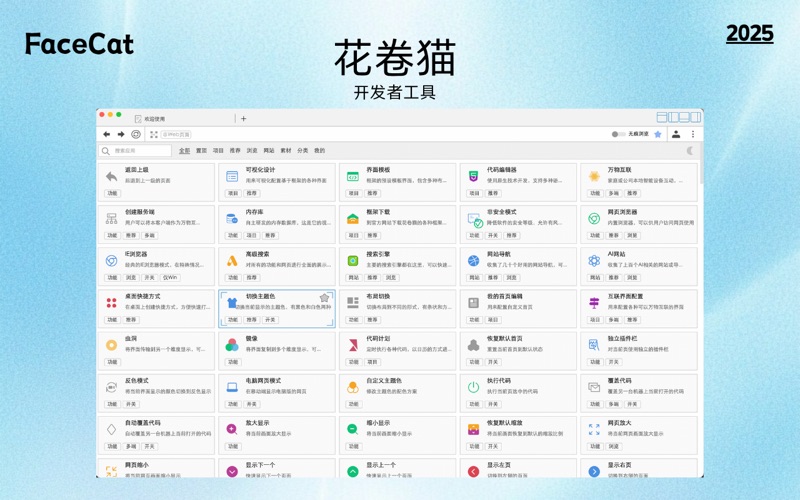Open the 界面模板 green code icon
This screenshot has height=500, width=800.
(353, 177)
